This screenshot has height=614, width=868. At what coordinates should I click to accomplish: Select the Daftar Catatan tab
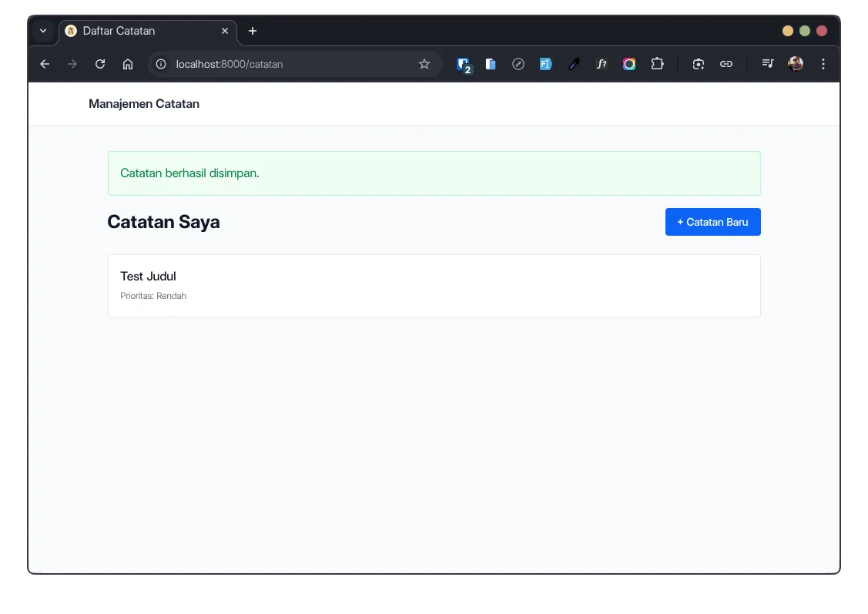[x=139, y=31]
